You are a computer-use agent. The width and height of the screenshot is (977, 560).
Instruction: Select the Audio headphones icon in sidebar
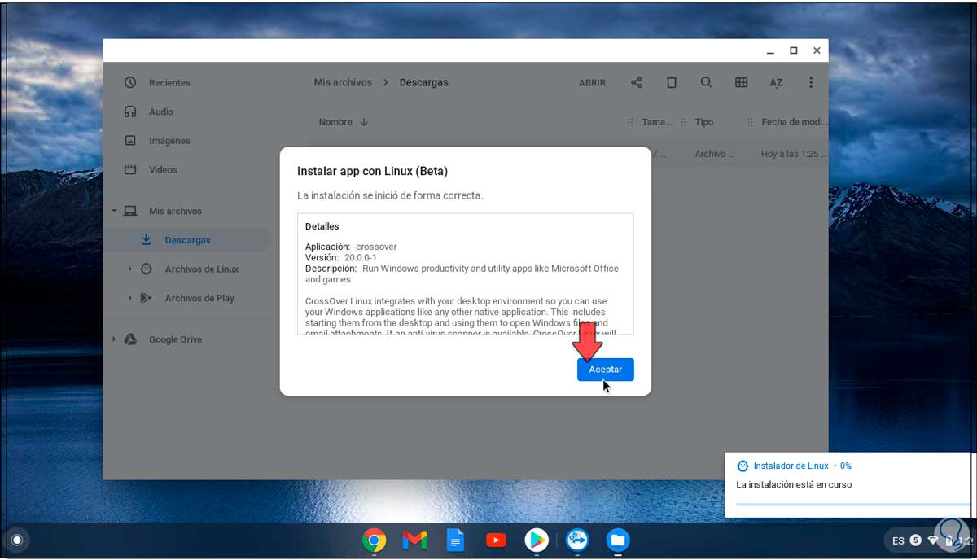pyautogui.click(x=130, y=112)
